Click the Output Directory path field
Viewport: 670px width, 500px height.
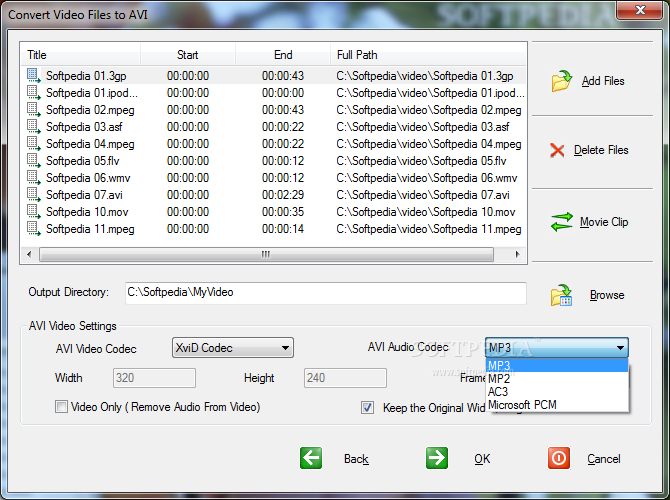click(326, 293)
